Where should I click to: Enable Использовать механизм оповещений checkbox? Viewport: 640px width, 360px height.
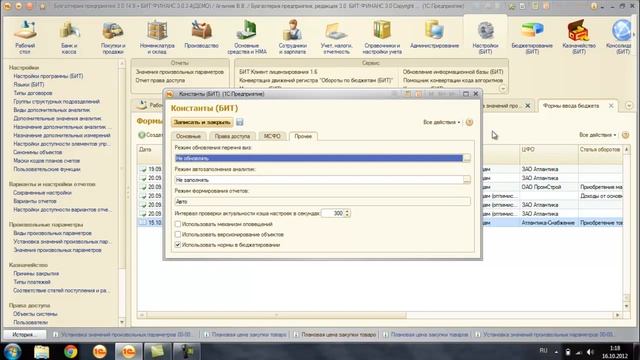[x=178, y=224]
